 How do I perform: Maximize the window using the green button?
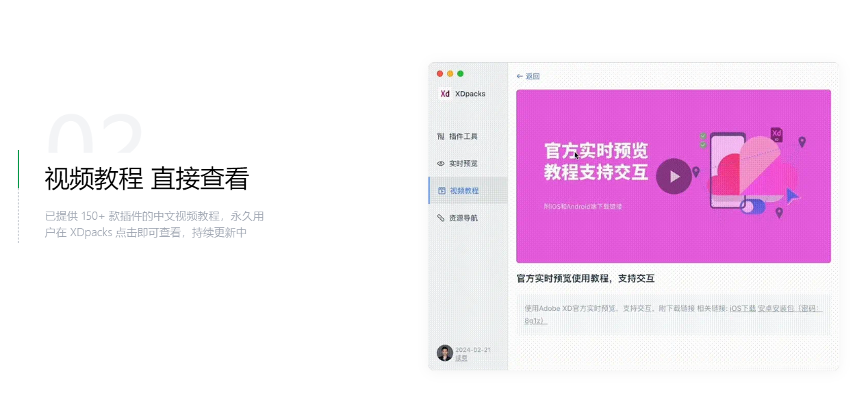pos(460,73)
